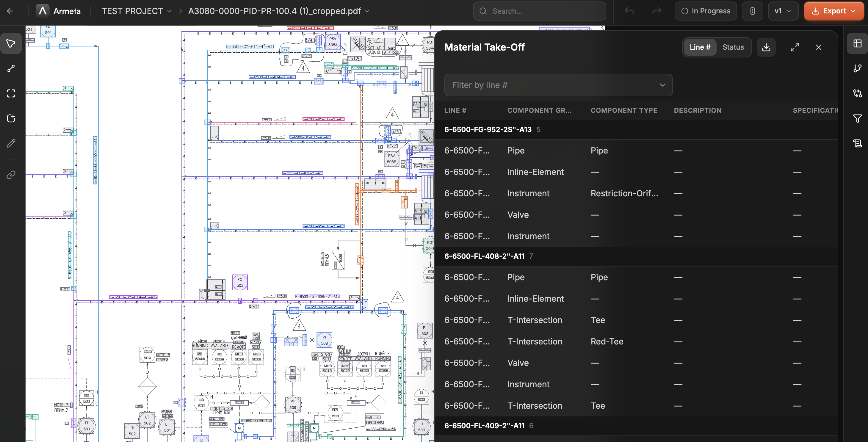Open the PDF file name dropdown
868x442 pixels.
point(279,11)
